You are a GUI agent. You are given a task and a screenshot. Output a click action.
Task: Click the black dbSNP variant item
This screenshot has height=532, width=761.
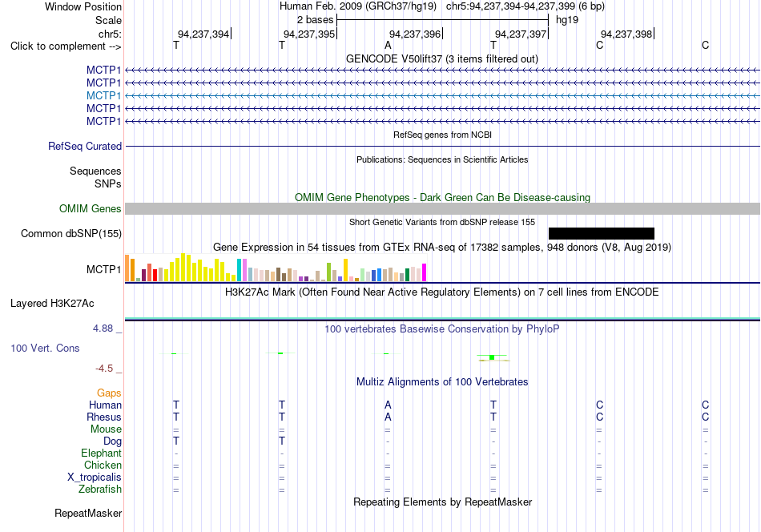pyautogui.click(x=602, y=233)
